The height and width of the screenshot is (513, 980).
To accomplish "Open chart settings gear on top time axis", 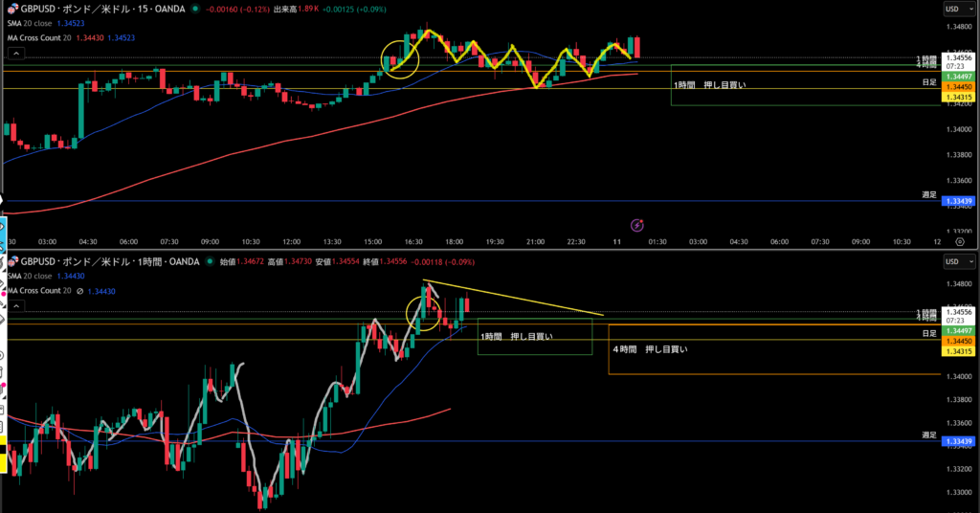I will click(961, 242).
